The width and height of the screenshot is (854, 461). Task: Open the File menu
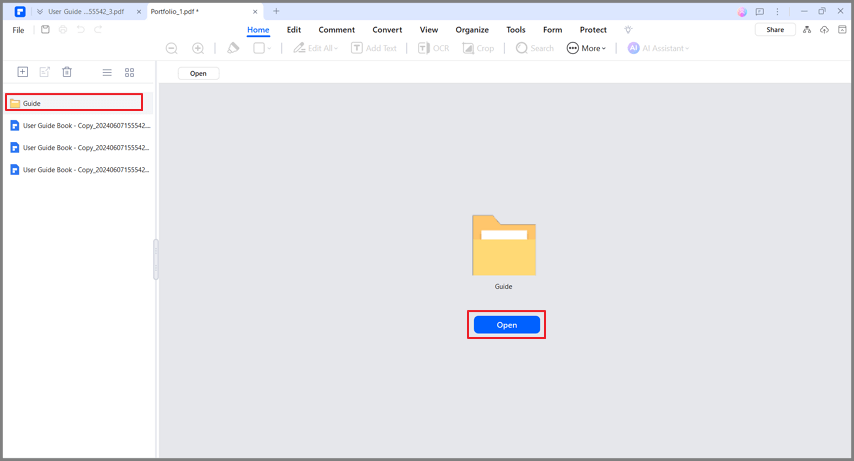(x=19, y=30)
